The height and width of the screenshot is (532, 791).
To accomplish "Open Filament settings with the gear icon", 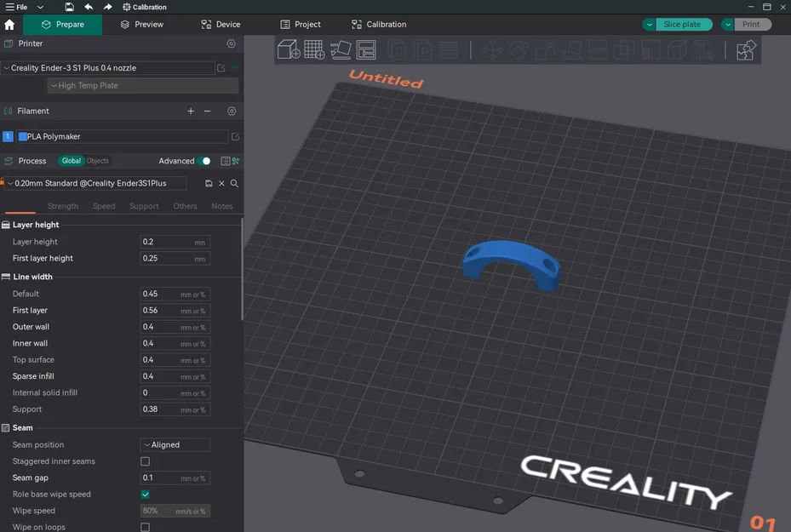I will (x=232, y=111).
